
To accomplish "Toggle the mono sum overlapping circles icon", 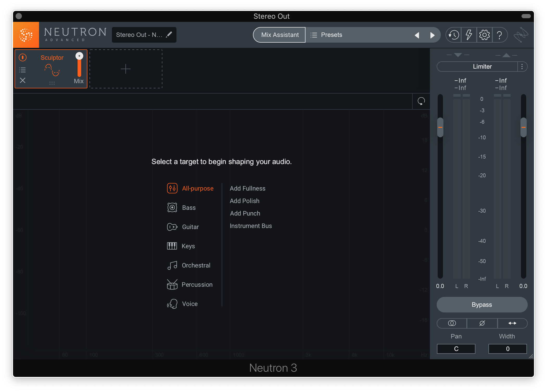I will pos(452,323).
